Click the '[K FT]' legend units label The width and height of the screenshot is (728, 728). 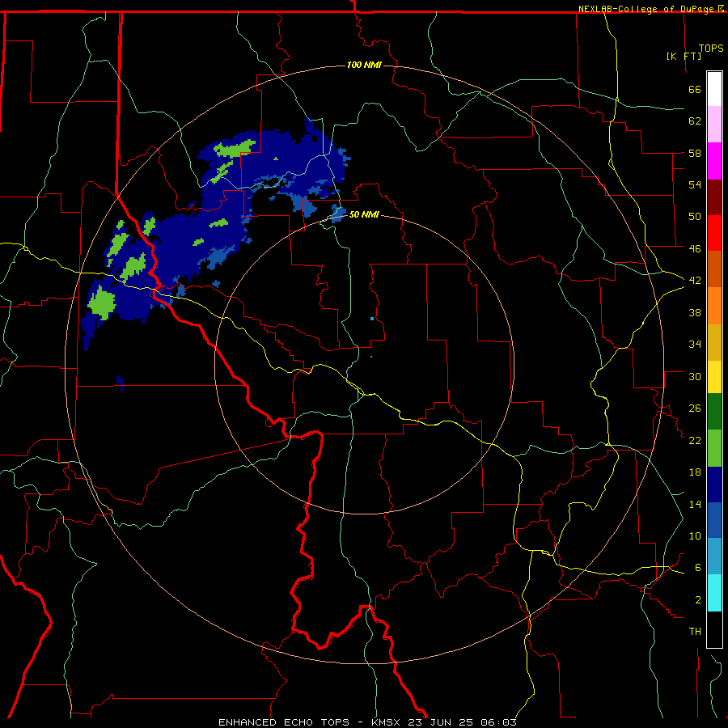point(684,56)
